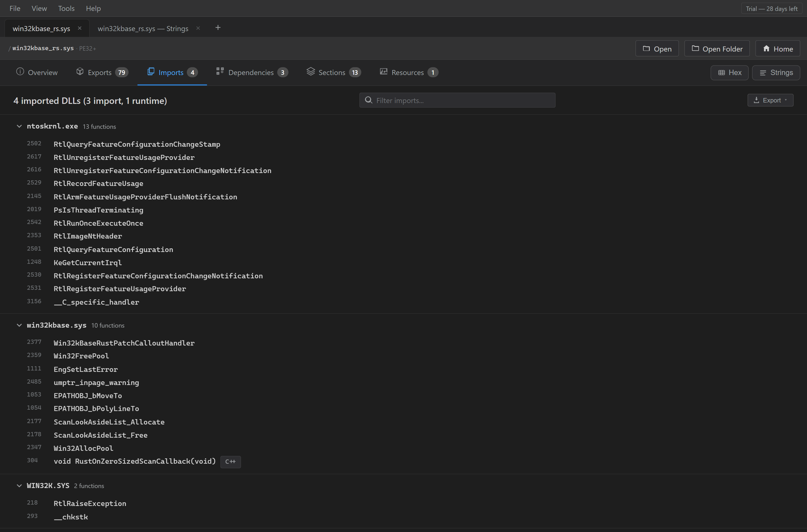Click the Filter imports search field

coord(457,100)
